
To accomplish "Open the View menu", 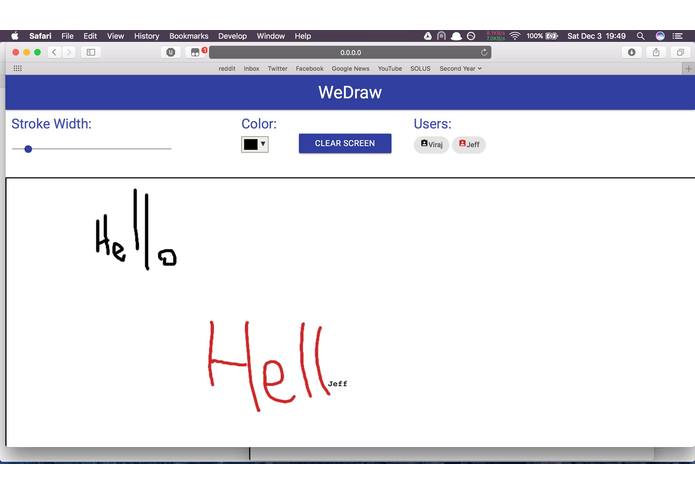I will click(115, 36).
